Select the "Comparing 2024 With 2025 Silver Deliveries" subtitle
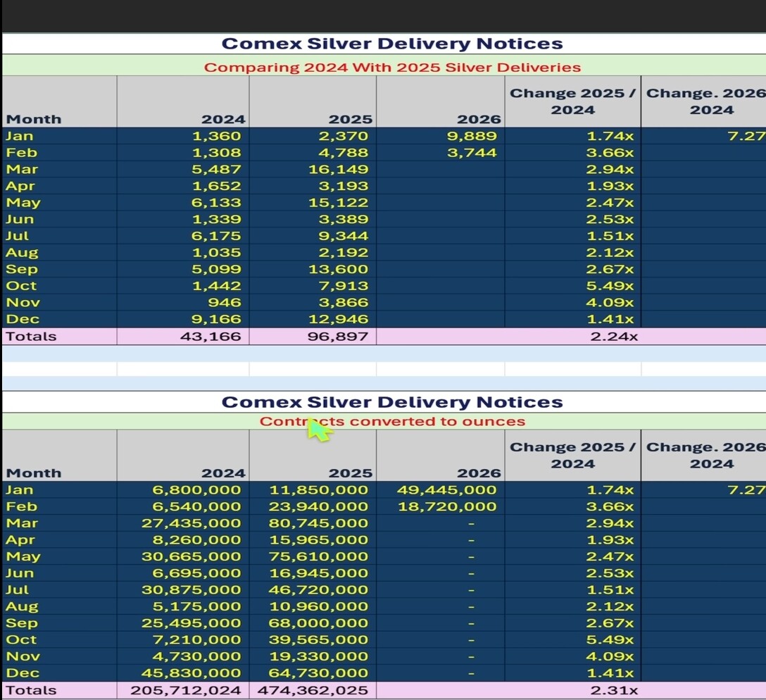 click(x=392, y=68)
